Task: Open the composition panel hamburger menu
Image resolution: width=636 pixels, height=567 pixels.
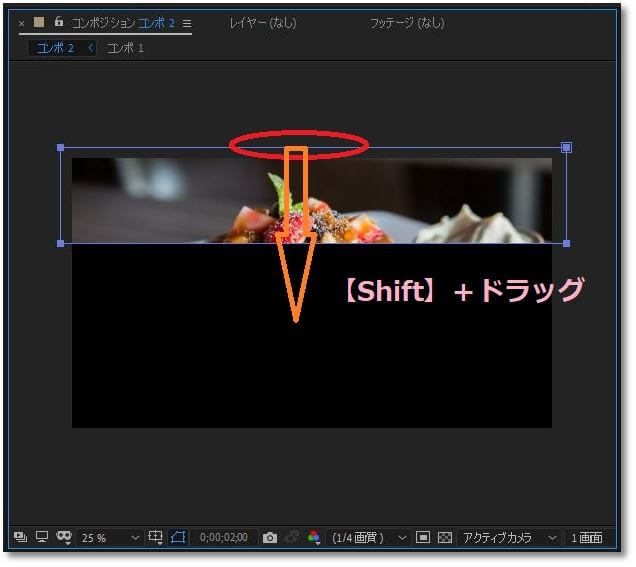Action: click(x=187, y=24)
